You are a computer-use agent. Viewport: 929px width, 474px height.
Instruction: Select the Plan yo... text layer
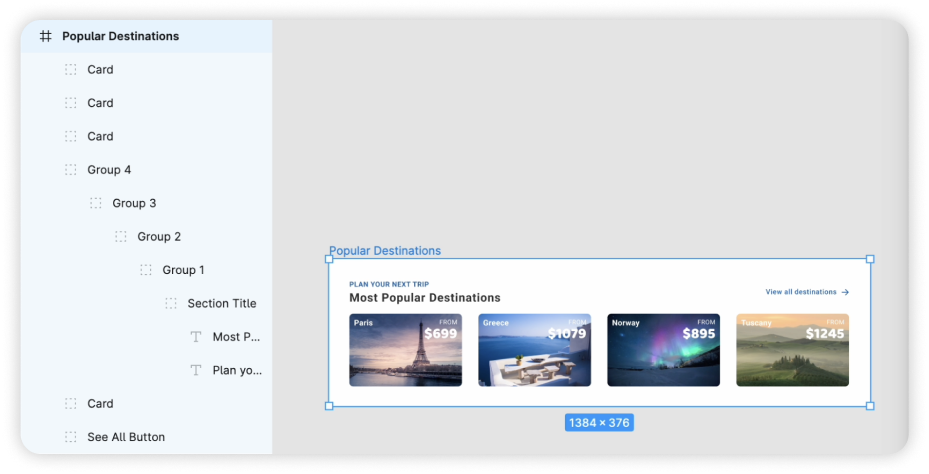pyautogui.click(x=146, y=370)
